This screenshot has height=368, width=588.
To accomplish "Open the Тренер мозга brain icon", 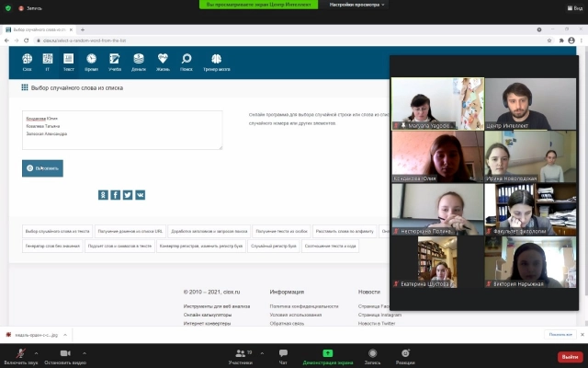I will (217, 62).
